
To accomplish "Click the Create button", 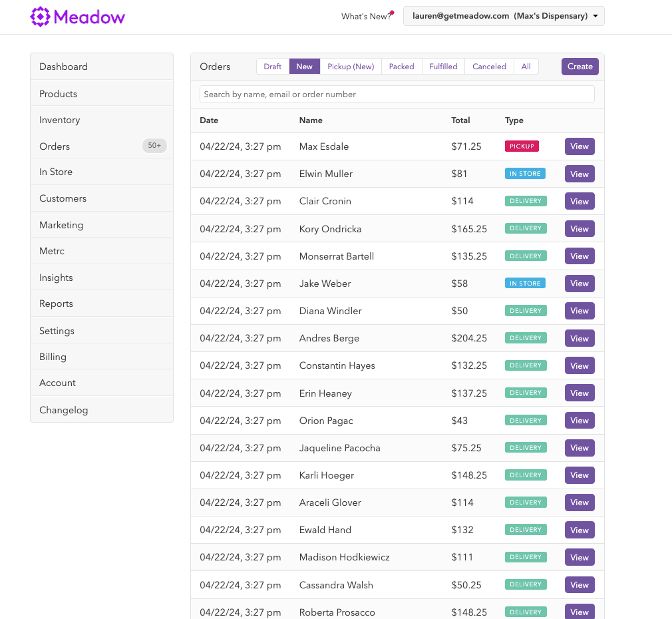I will [580, 66].
